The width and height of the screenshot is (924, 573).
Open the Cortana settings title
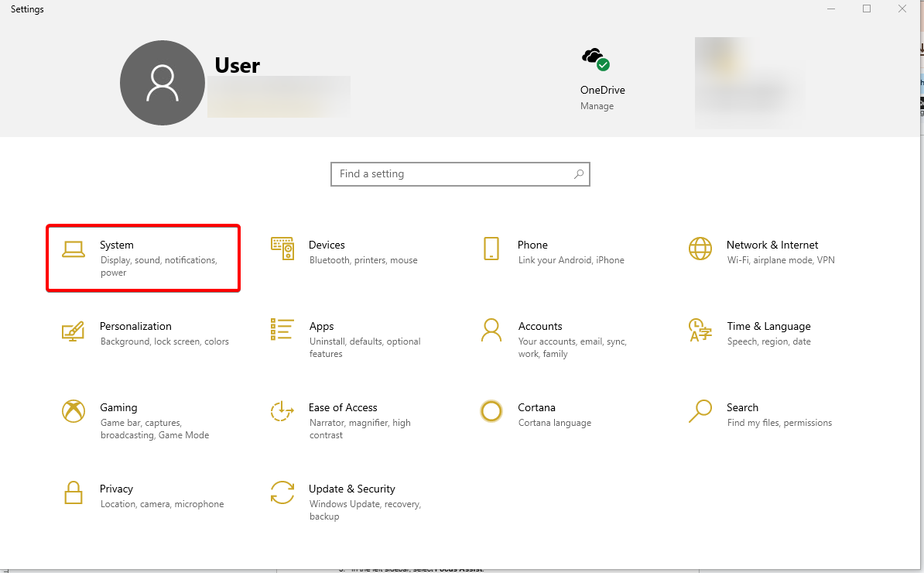(536, 407)
